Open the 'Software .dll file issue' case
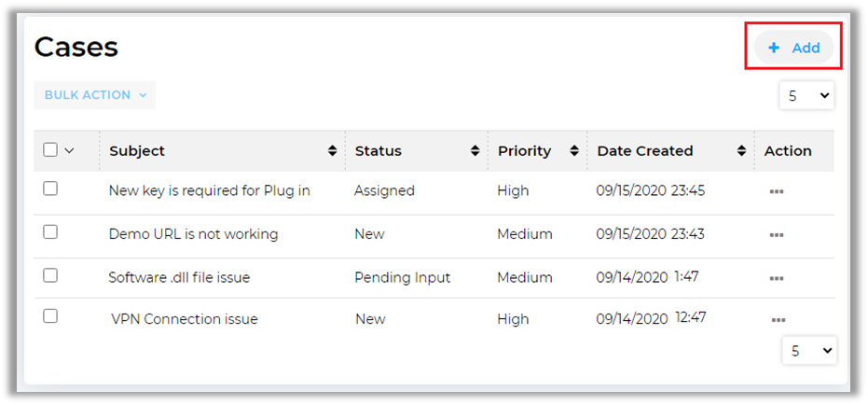Screen dimensions: 868x405 click(x=179, y=277)
